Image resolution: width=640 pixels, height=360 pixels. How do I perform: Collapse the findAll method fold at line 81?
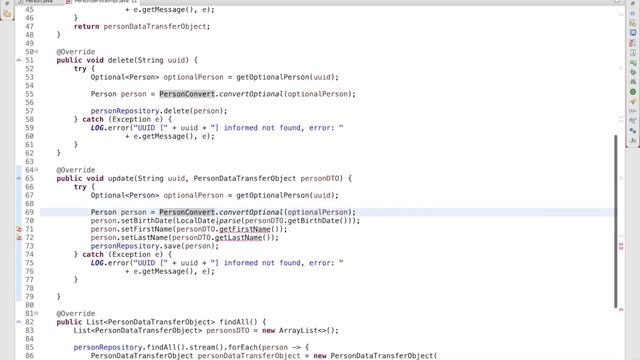click(36, 313)
